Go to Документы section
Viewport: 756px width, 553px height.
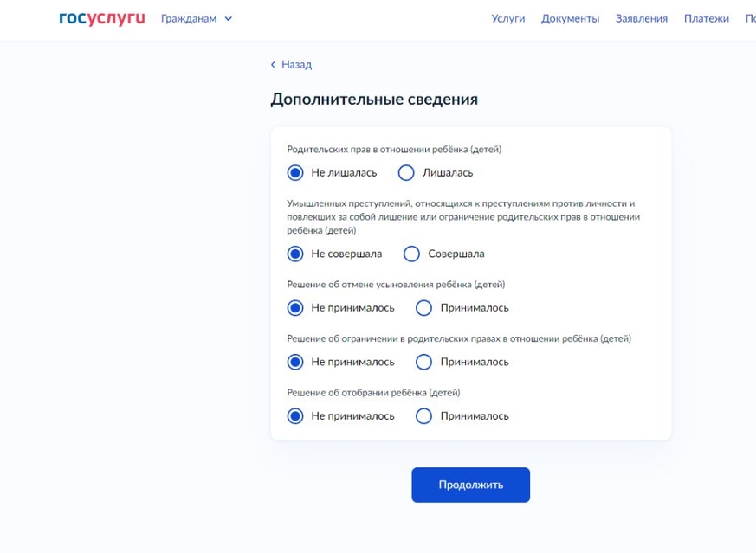[570, 18]
